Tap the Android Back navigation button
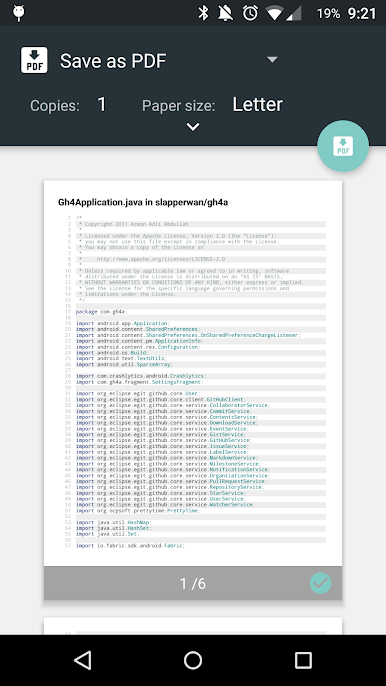This screenshot has width=386, height=686. (x=83, y=660)
